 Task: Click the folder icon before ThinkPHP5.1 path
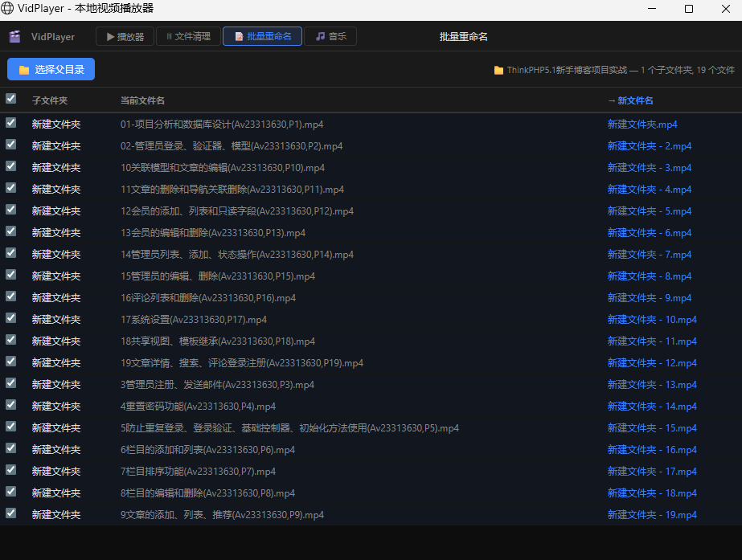pos(498,70)
